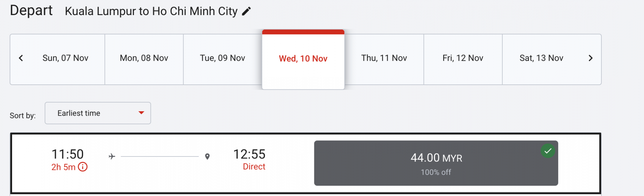
Task: Choose Tue, 09 Nov departure date
Action: 222,58
